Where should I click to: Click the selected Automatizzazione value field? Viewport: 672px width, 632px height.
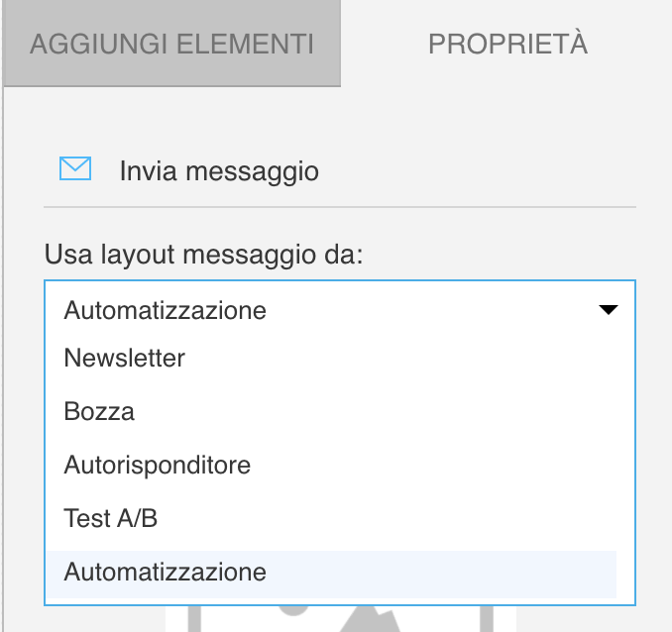pos(339,310)
